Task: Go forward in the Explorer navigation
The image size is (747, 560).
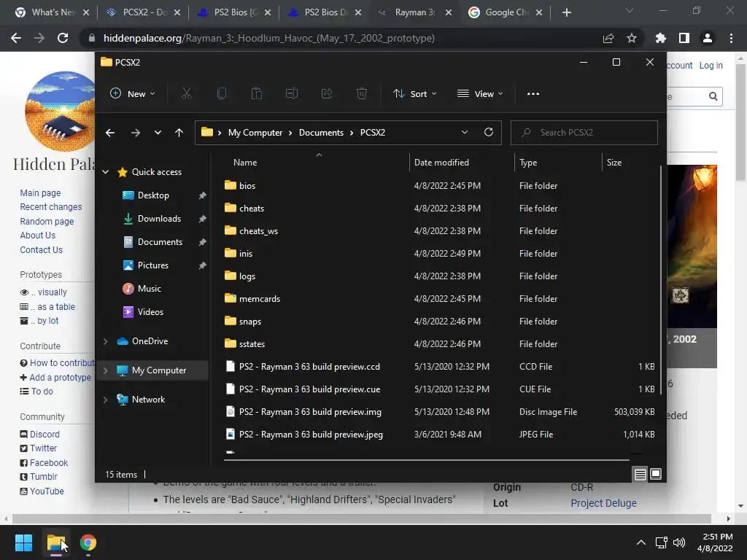Action: (x=135, y=133)
